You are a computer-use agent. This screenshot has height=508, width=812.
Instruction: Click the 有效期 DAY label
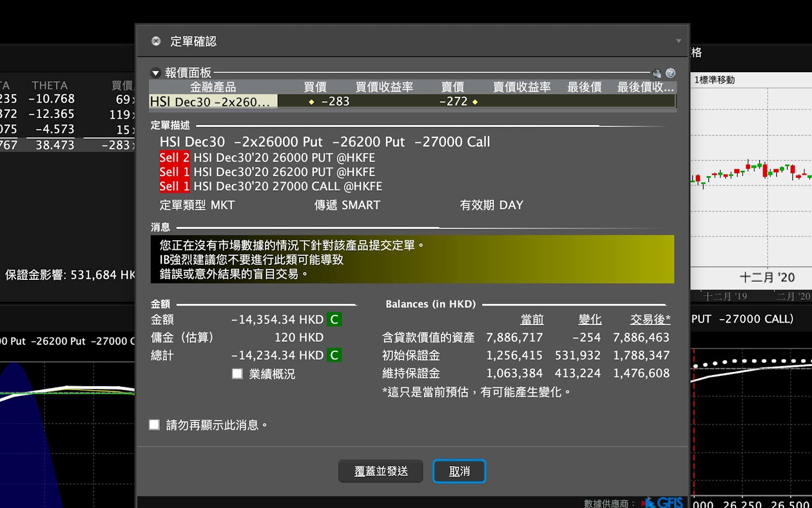tap(491, 205)
